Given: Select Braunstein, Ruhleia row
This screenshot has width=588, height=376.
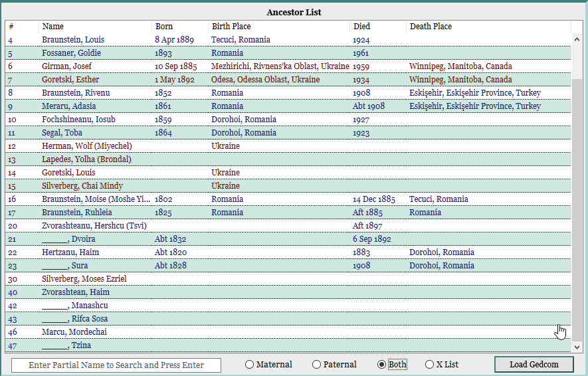Looking at the screenshot, I should click(288, 213).
